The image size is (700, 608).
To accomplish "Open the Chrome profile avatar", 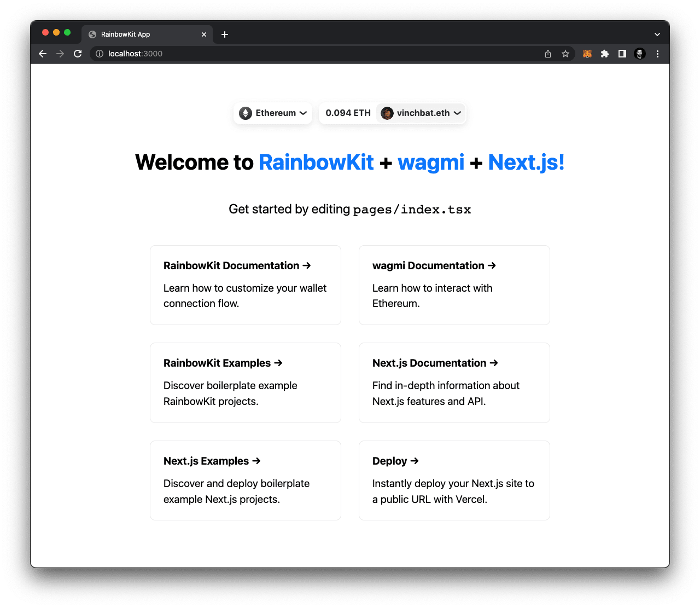I will pyautogui.click(x=640, y=54).
